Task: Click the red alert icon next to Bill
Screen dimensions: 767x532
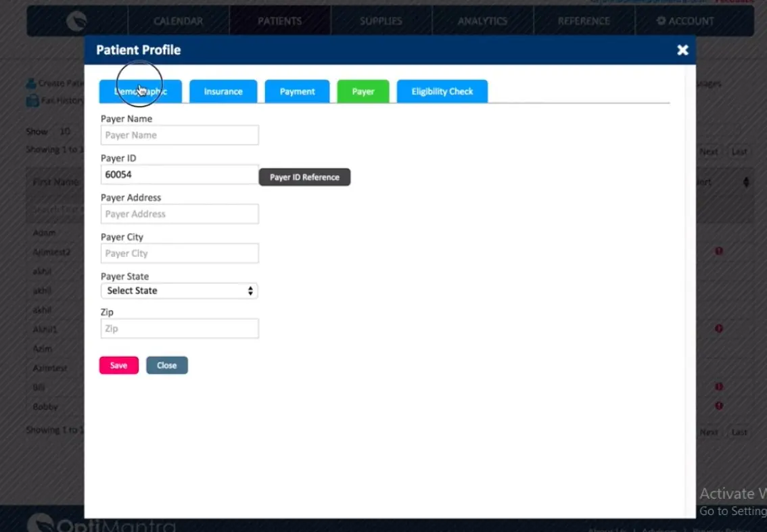Action: (718, 387)
